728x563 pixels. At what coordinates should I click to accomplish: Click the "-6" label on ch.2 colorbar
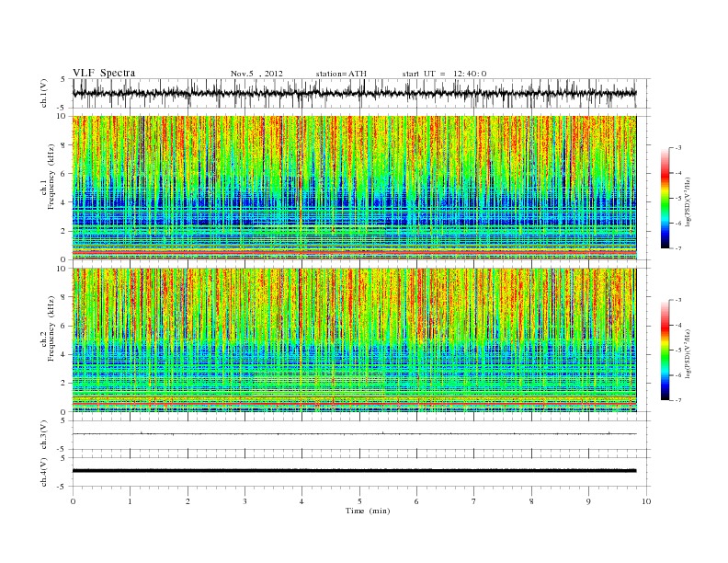coord(678,375)
